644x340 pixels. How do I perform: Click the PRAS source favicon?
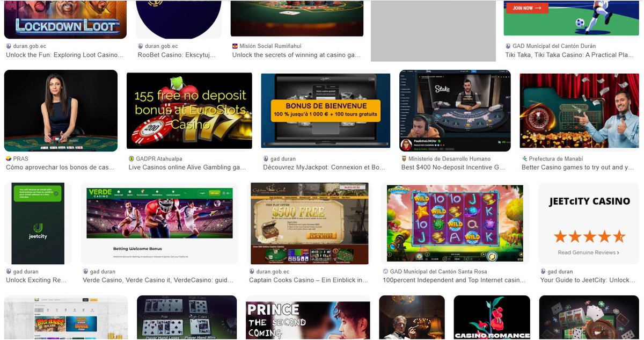coord(9,159)
